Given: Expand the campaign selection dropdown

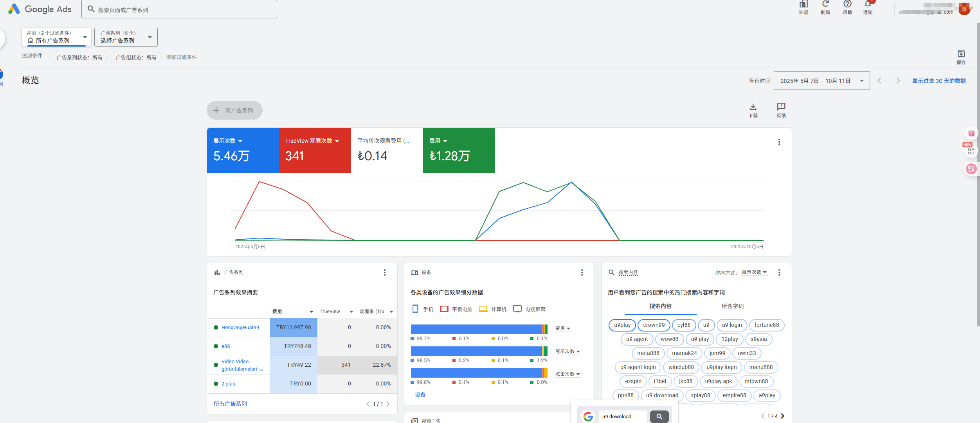Looking at the screenshot, I should coord(126,37).
